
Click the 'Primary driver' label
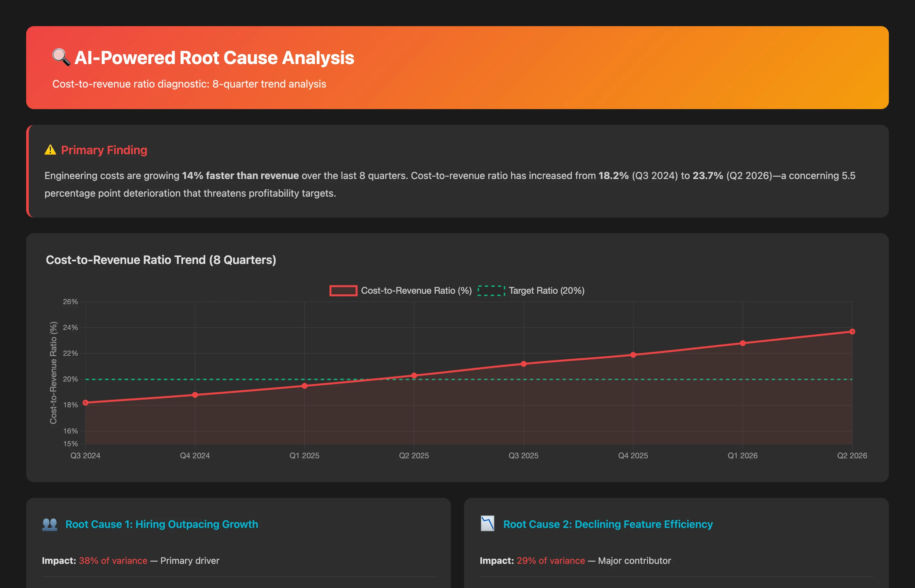[x=190, y=561]
